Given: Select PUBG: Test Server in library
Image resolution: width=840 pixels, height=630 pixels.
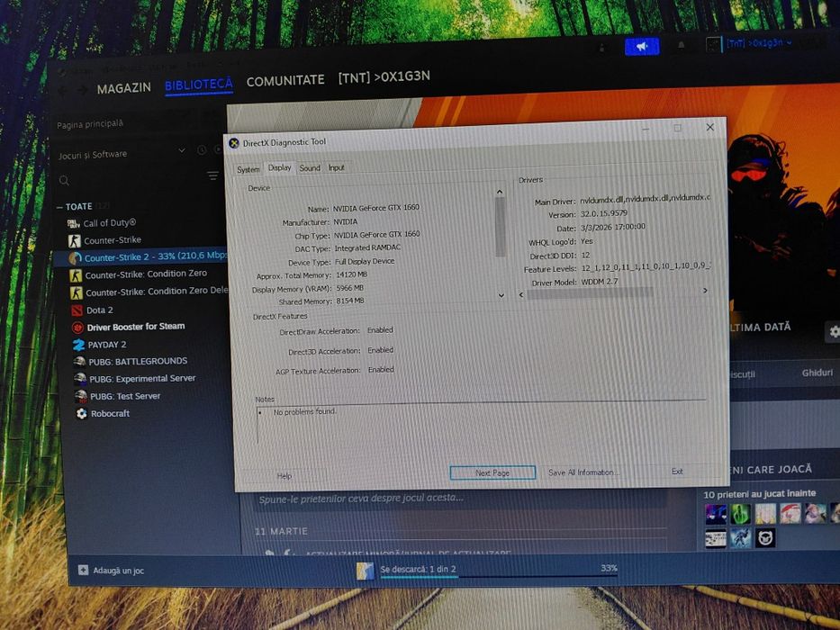Looking at the screenshot, I should (x=125, y=396).
